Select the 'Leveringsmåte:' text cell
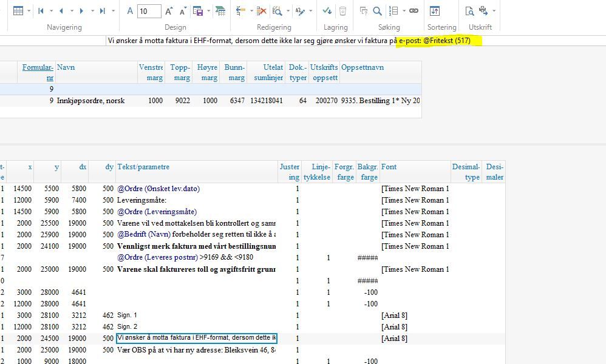Viewport: 606px width, 364px height. pos(197,200)
